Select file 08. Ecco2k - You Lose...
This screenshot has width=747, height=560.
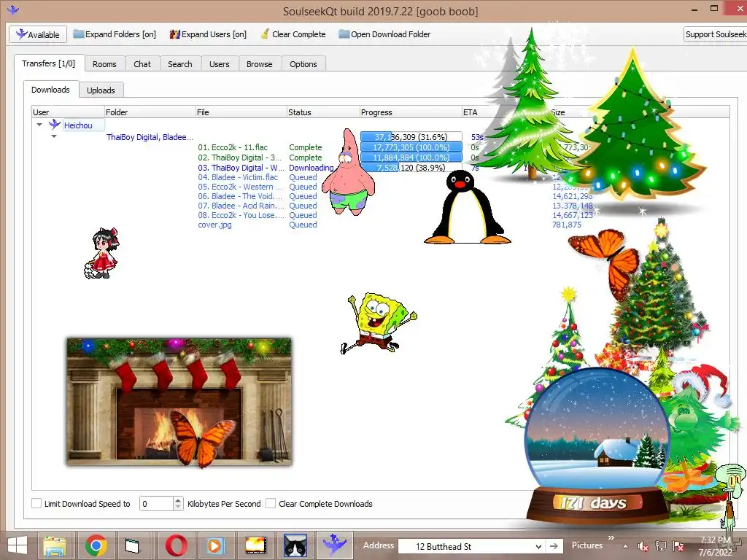pos(241,215)
